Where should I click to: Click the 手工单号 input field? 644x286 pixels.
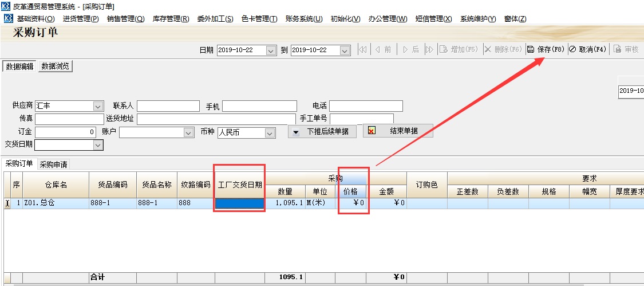(x=362, y=119)
